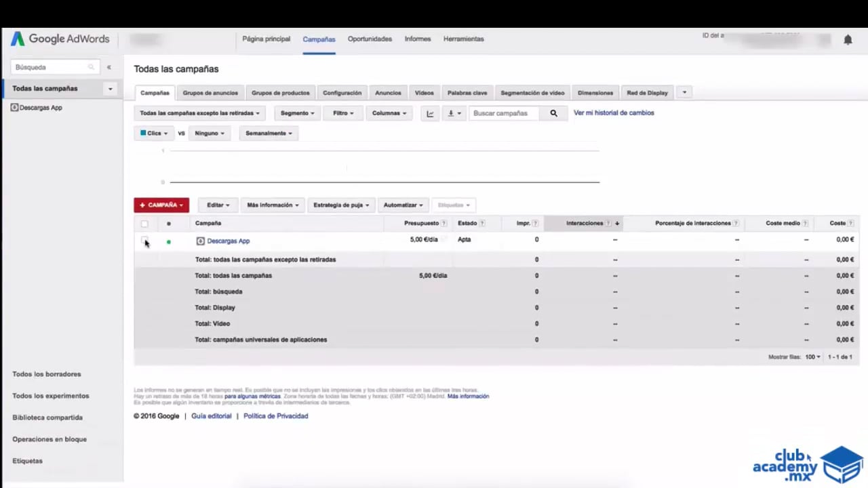Check the select-all campaigns header checkbox
The height and width of the screenshot is (488, 868).
(144, 224)
